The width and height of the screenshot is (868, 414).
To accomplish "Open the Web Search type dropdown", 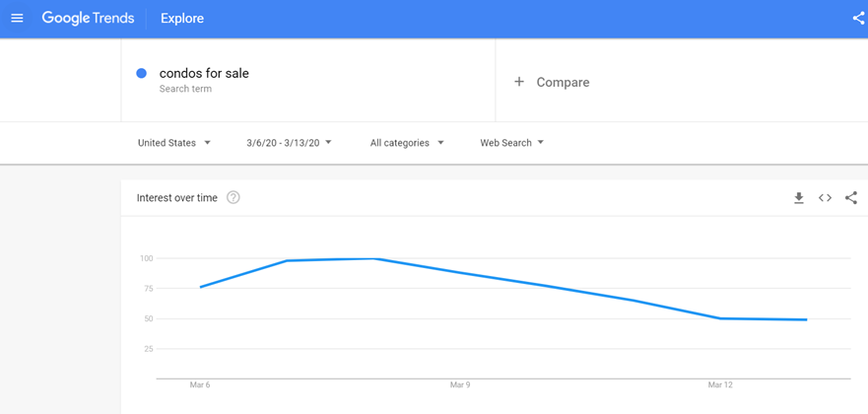I will [511, 143].
